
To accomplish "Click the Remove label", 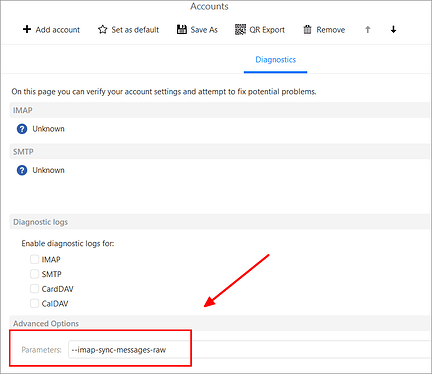I will pos(331,30).
